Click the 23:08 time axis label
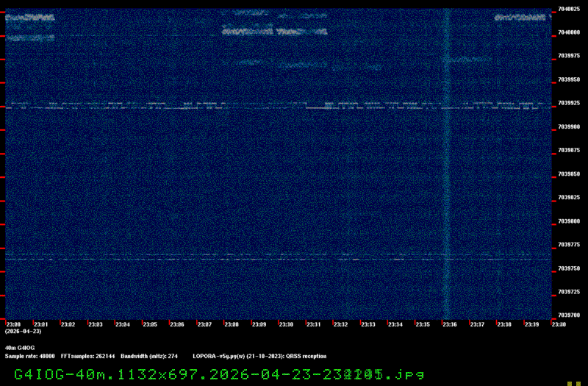This screenshot has height=386, width=588. tap(232, 324)
